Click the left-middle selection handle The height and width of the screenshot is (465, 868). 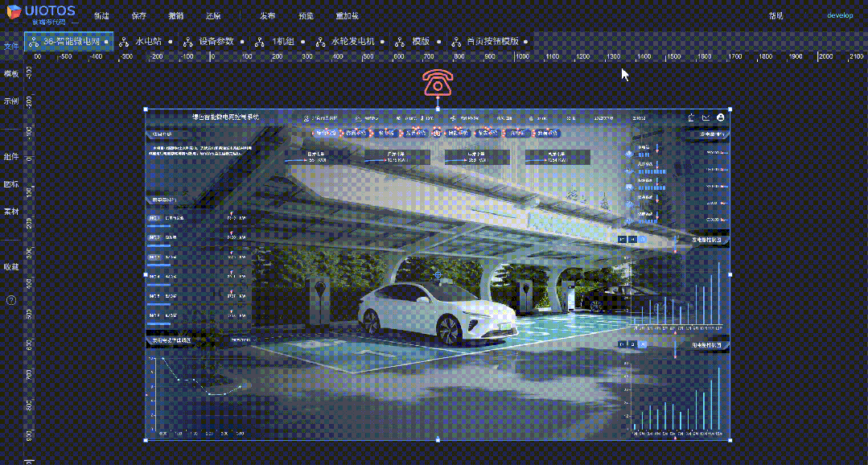point(146,274)
